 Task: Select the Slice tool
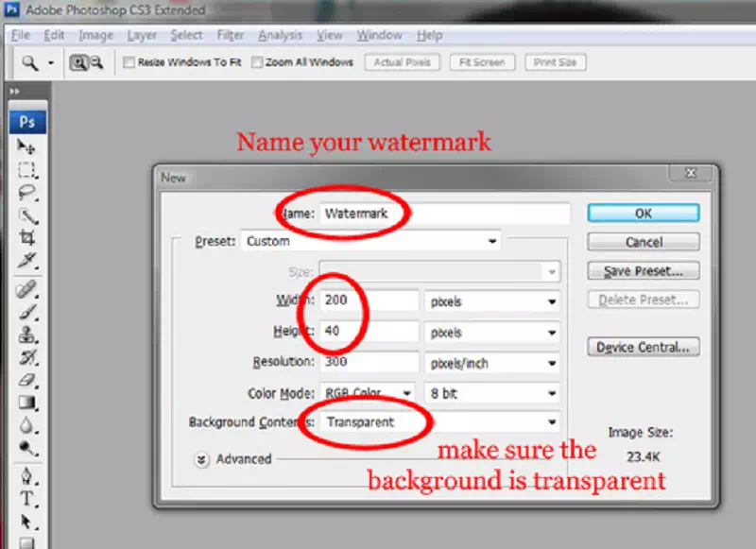pos(27,261)
